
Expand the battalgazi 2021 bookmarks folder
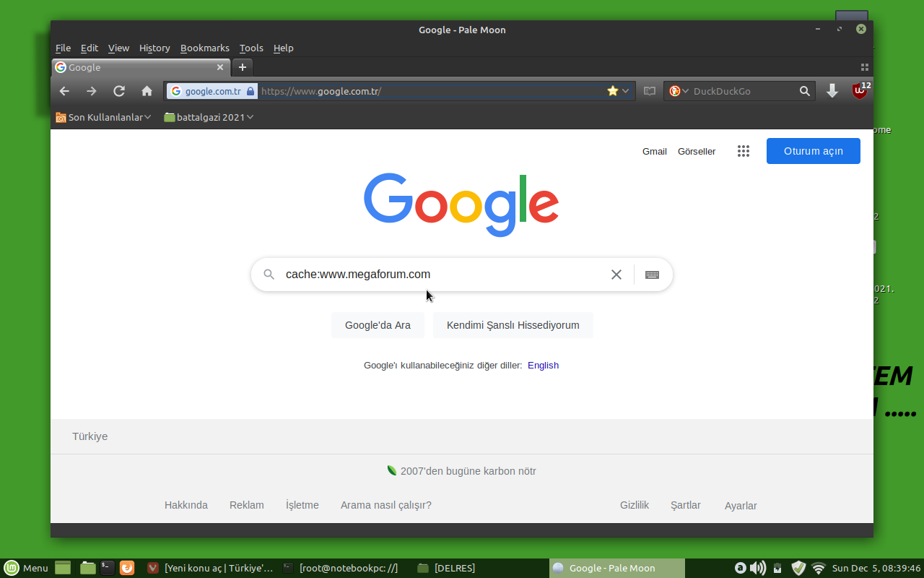(x=209, y=117)
